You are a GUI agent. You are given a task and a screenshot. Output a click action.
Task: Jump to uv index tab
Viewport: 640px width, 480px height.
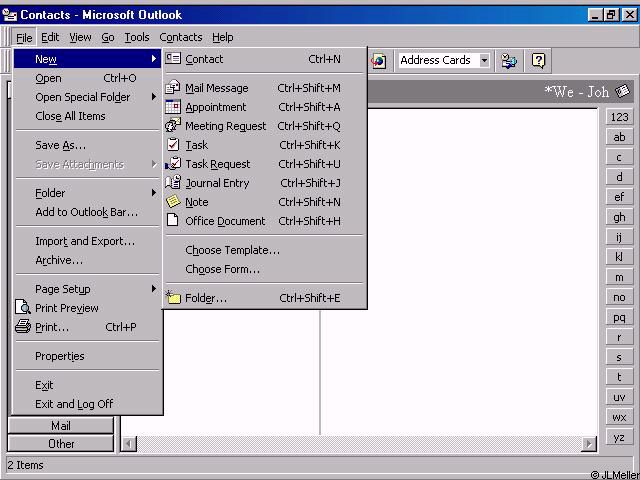point(619,397)
